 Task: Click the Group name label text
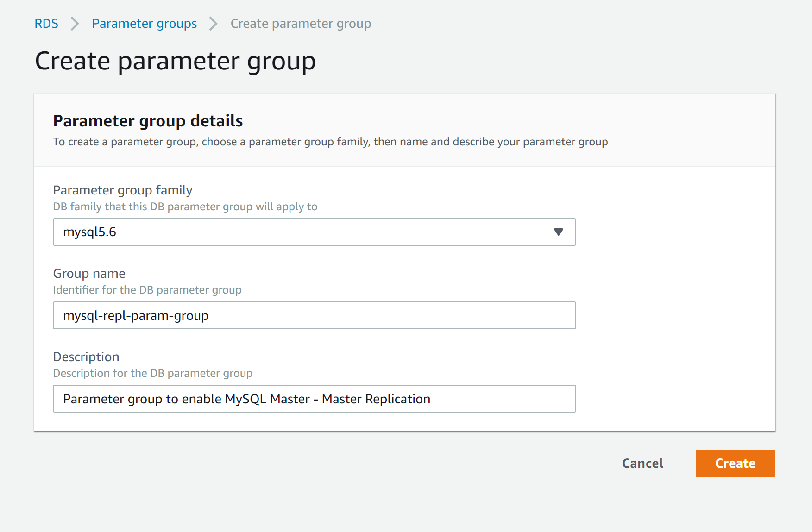[89, 273]
